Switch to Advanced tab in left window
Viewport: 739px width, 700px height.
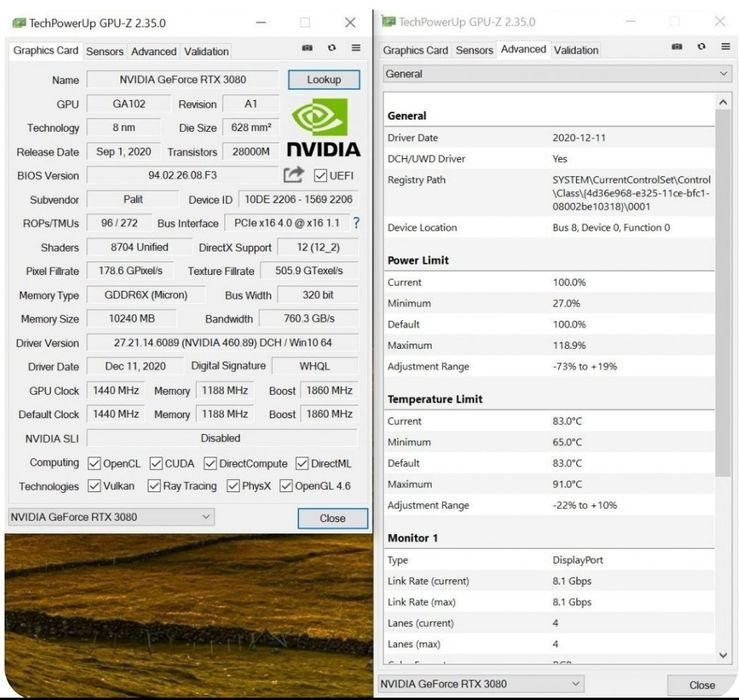click(154, 51)
